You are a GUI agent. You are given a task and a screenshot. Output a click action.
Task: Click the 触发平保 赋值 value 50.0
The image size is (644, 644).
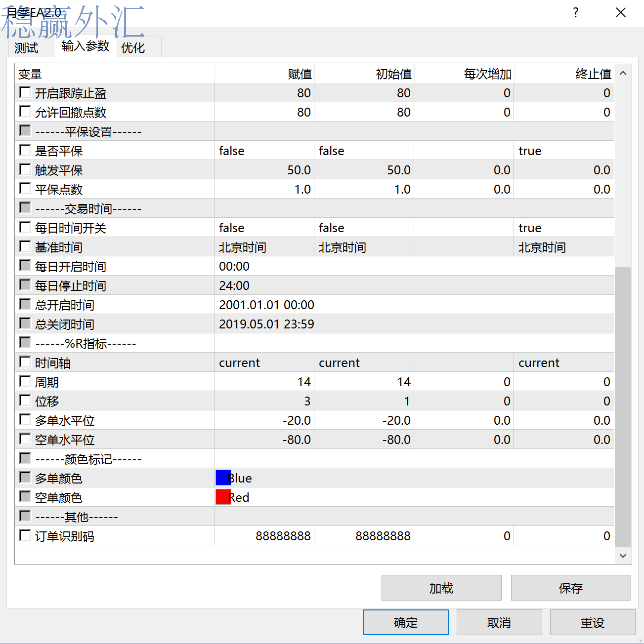(x=264, y=169)
